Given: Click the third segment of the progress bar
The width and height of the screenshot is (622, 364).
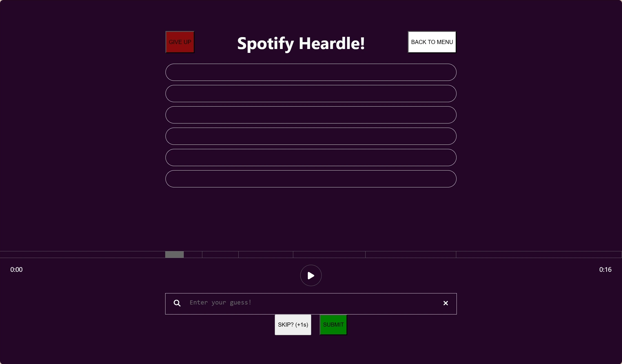Looking at the screenshot, I should 220,255.
